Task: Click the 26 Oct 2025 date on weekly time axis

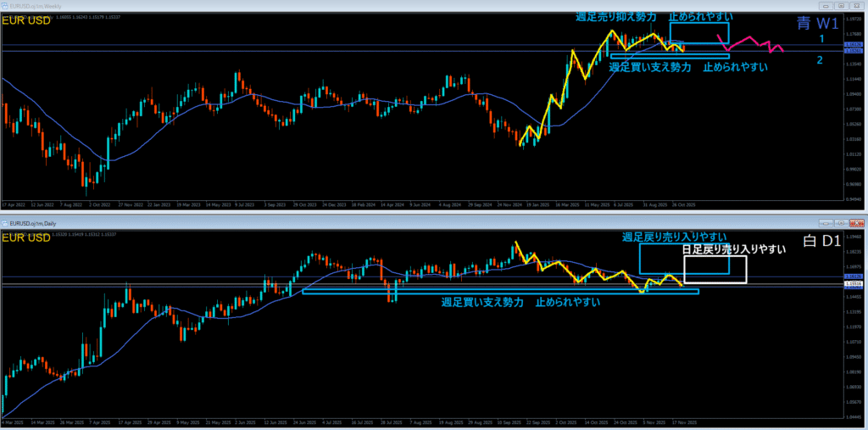Action: [x=683, y=204]
